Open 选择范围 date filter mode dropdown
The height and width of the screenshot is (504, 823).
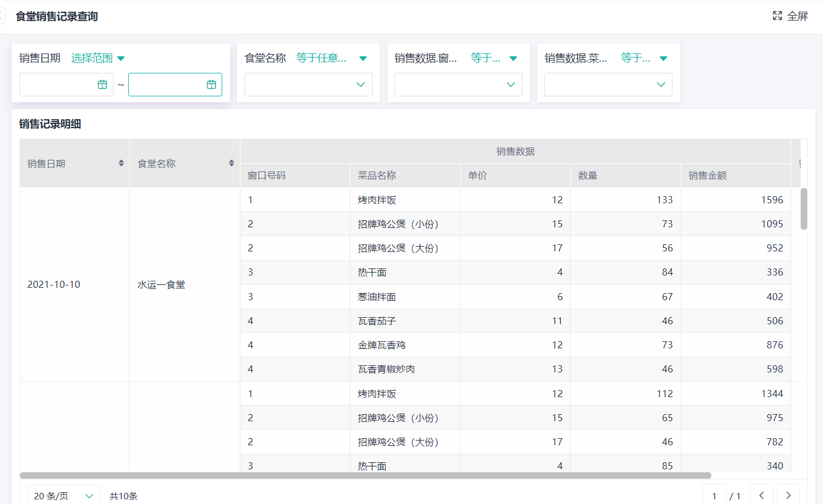pyautogui.click(x=98, y=58)
